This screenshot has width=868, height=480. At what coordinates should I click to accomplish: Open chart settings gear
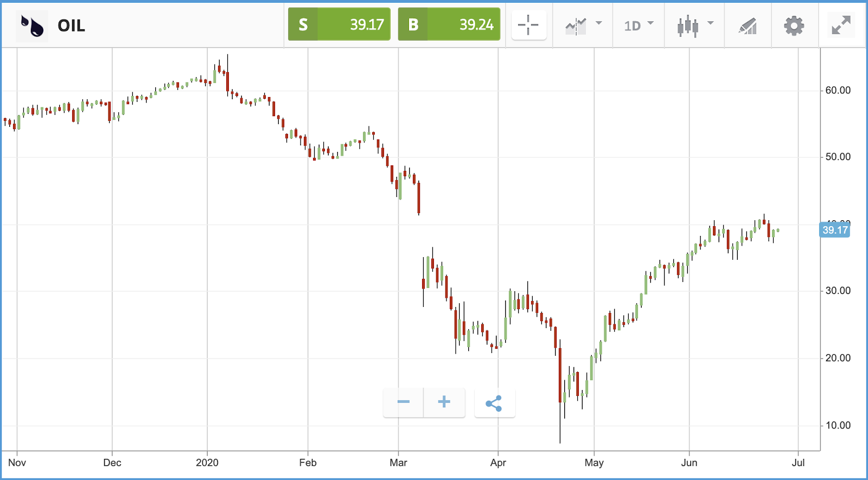794,25
